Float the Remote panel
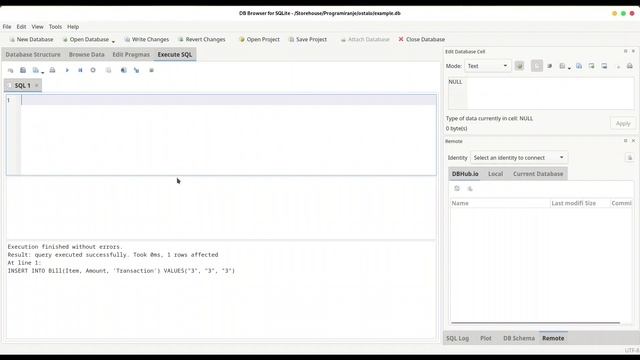The height and width of the screenshot is (360, 640). coord(625,140)
